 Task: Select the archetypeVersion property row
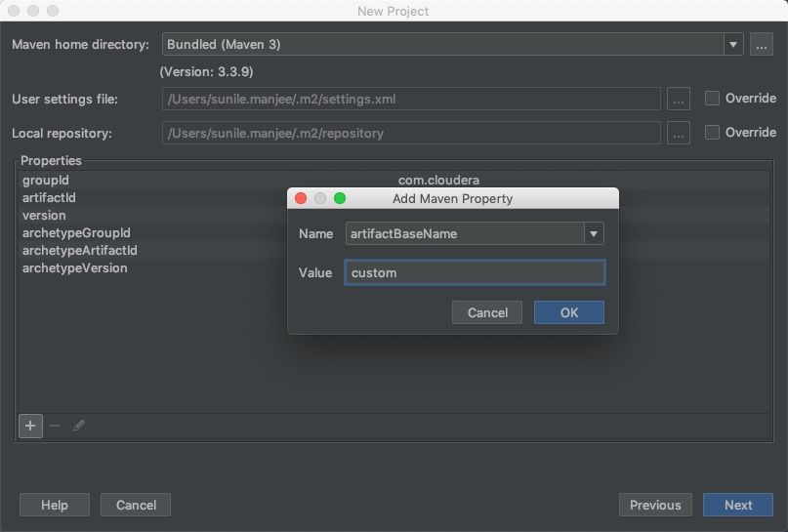75,268
